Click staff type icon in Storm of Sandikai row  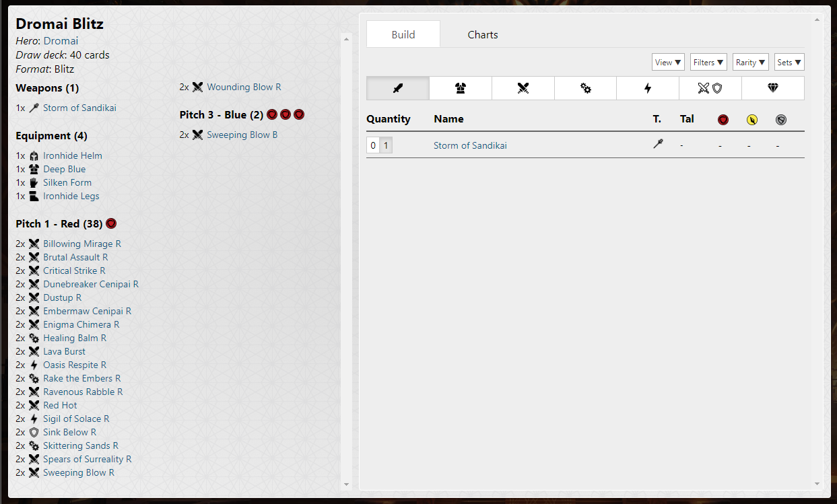(x=659, y=144)
